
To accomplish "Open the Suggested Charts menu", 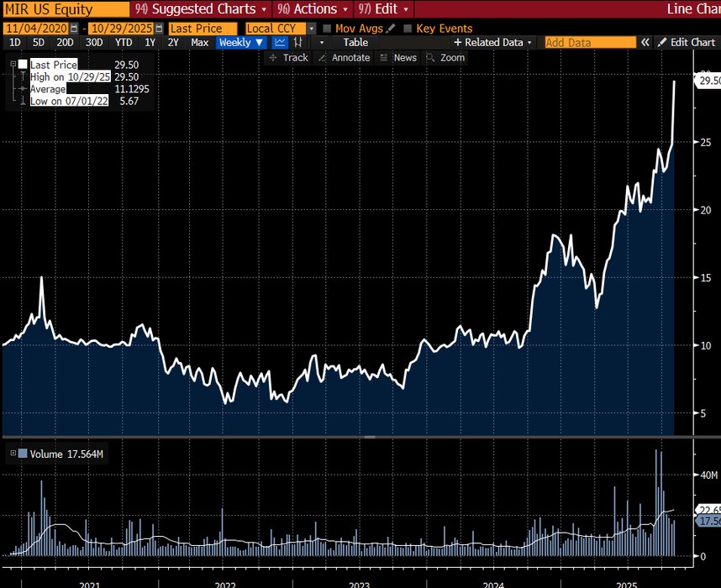I will (x=202, y=8).
